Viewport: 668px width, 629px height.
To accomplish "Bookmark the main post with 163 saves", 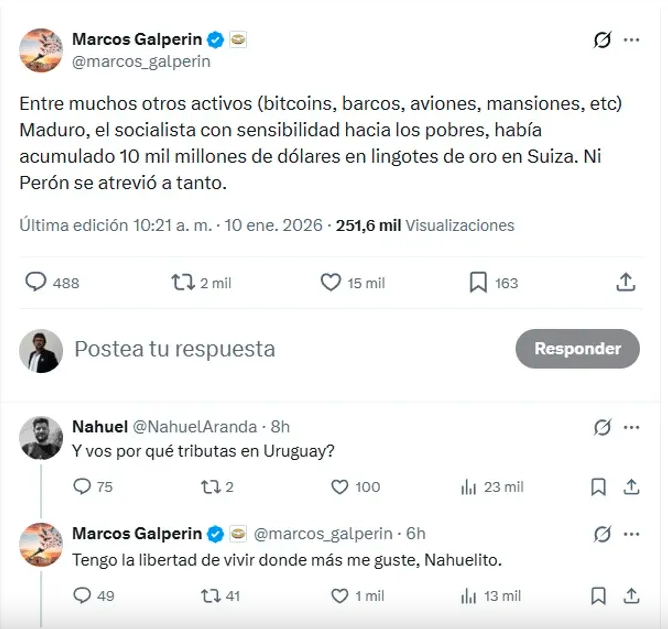I will [x=479, y=283].
